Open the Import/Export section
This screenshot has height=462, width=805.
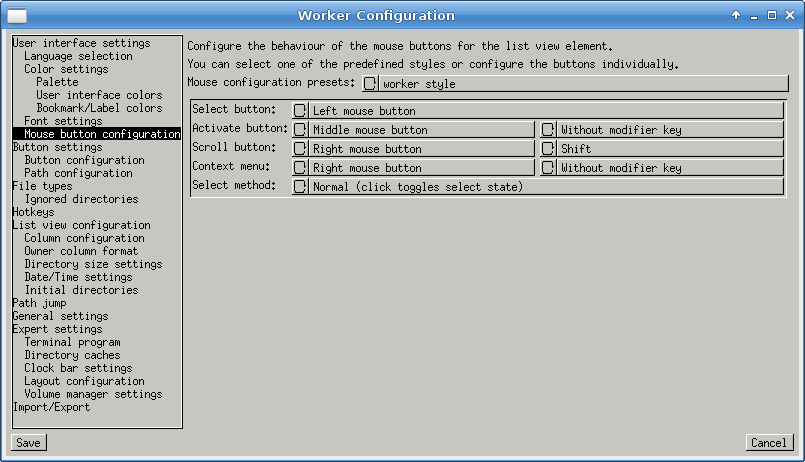click(51, 407)
